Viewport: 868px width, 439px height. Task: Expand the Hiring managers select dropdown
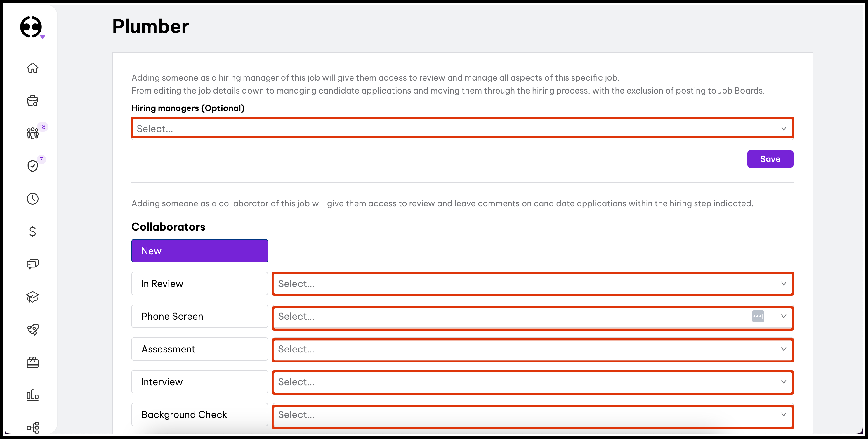pyautogui.click(x=462, y=129)
